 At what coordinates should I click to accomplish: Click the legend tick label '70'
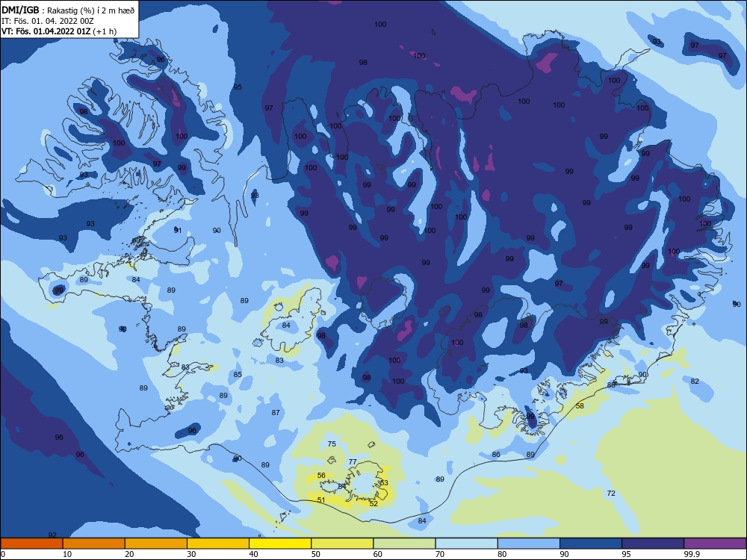click(x=440, y=554)
